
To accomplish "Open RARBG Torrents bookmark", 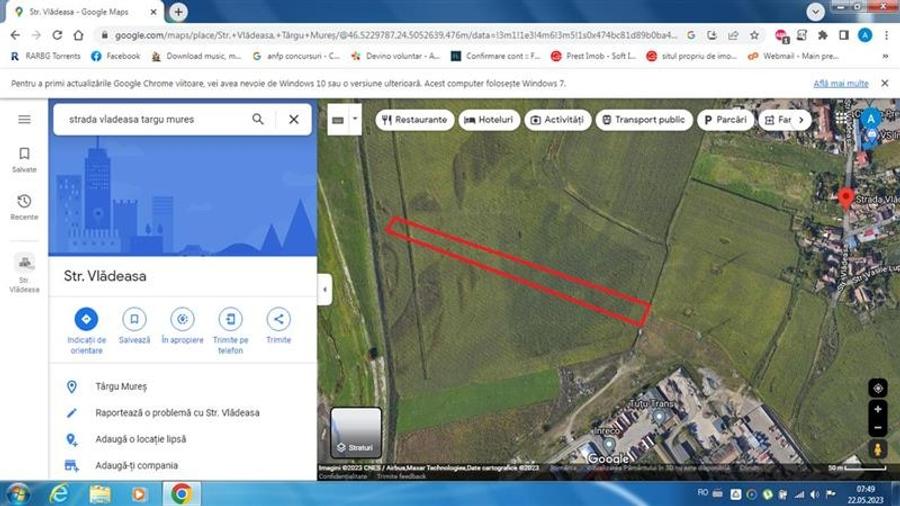I will point(46,56).
